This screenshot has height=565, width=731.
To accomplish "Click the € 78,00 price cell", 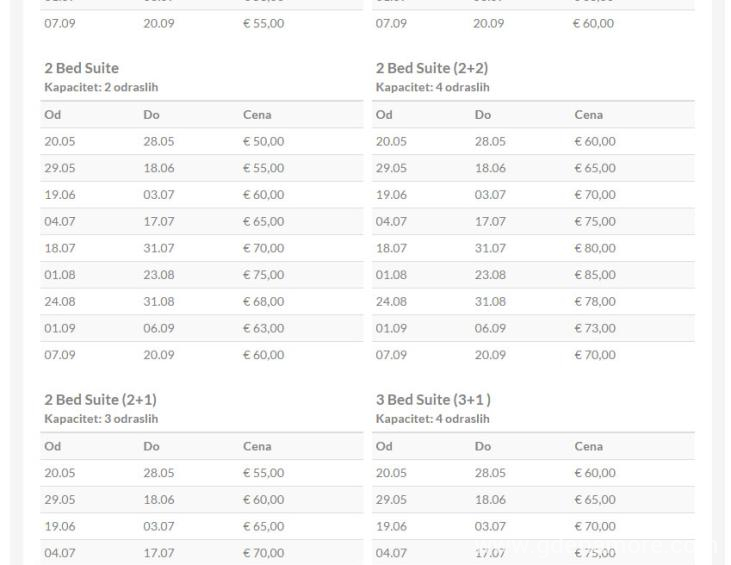I will click(595, 302).
